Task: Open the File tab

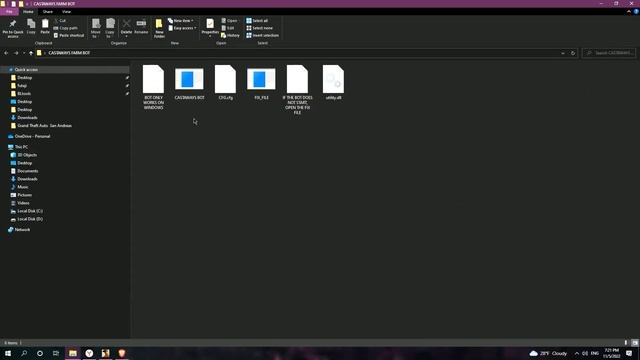Action: [x=9, y=12]
